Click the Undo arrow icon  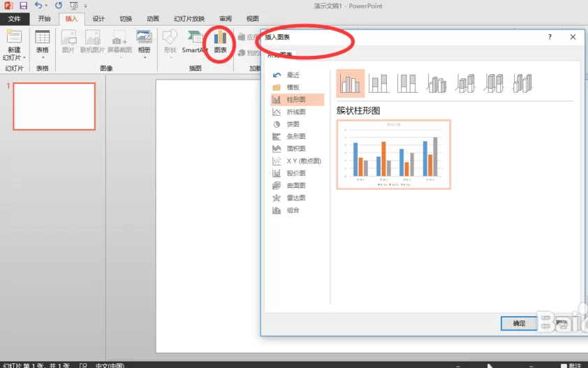[x=38, y=6]
